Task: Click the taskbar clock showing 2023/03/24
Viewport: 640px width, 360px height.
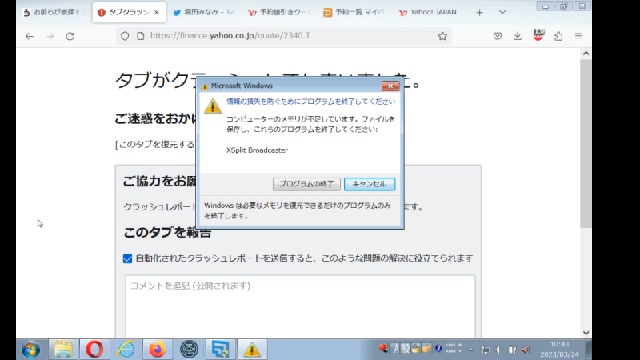Action: point(560,350)
